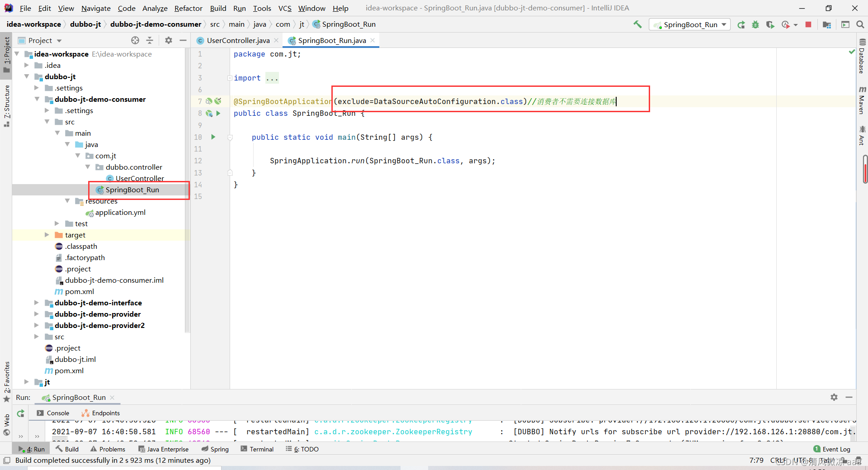Viewport: 868px width, 470px height.
Task: Open the Maven tool window
Action: point(862,100)
